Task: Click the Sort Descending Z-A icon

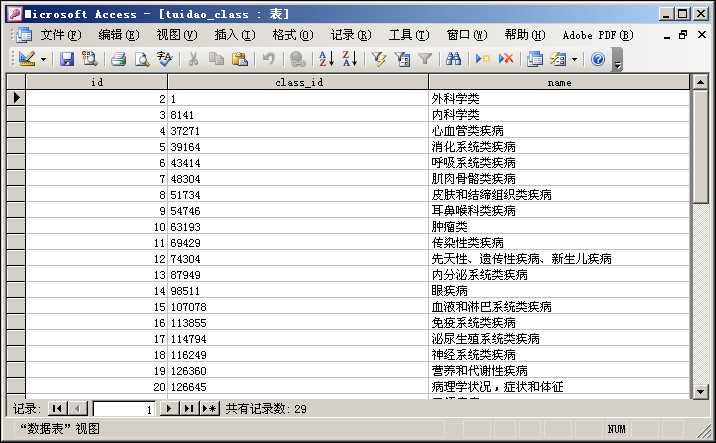Action: (350, 59)
